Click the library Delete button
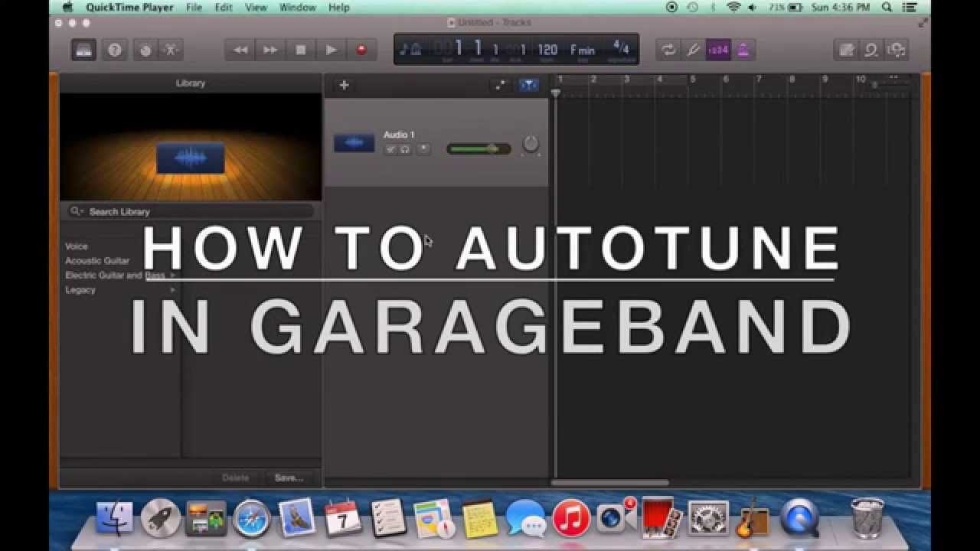 click(235, 478)
